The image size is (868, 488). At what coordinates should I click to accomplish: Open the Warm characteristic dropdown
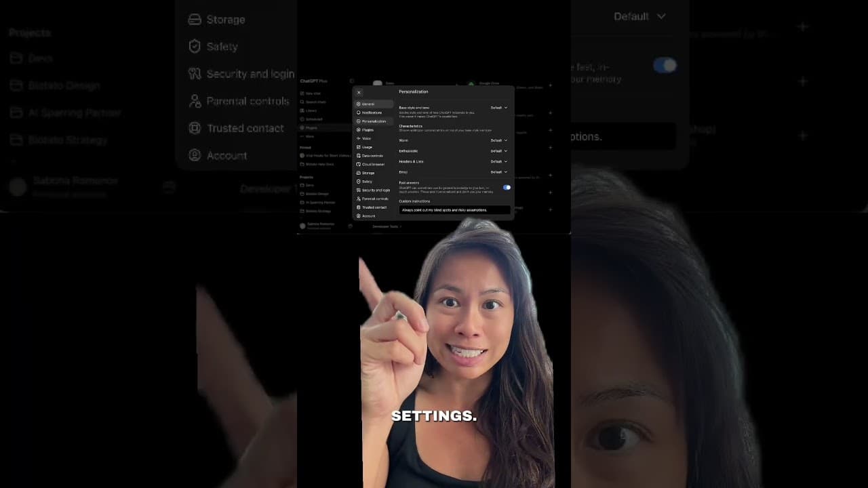(x=499, y=140)
